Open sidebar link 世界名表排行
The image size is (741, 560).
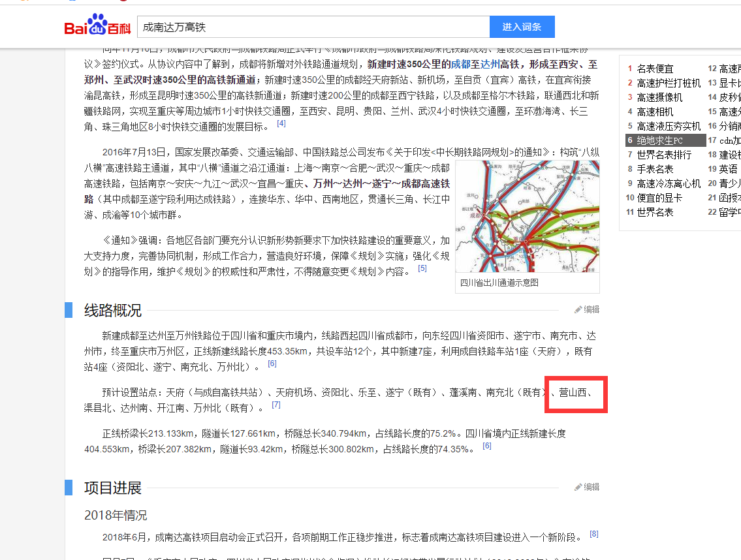point(664,155)
